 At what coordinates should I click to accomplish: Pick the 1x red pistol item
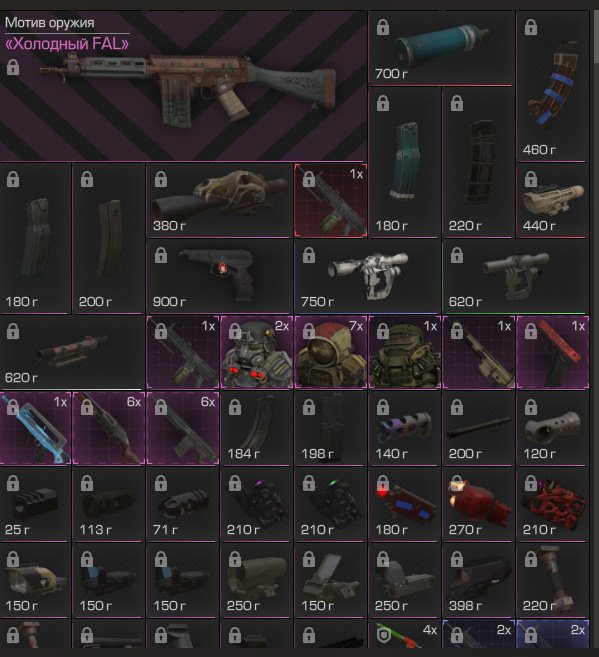(552, 352)
